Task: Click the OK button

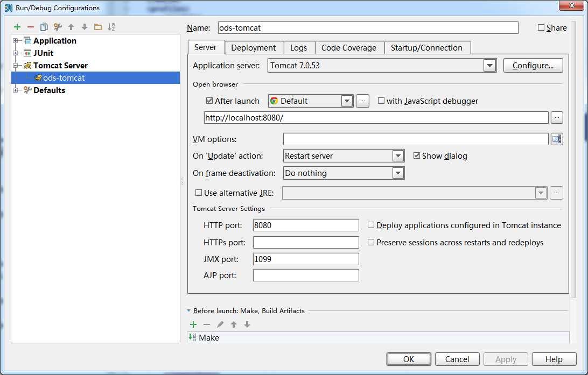Action: [409, 359]
